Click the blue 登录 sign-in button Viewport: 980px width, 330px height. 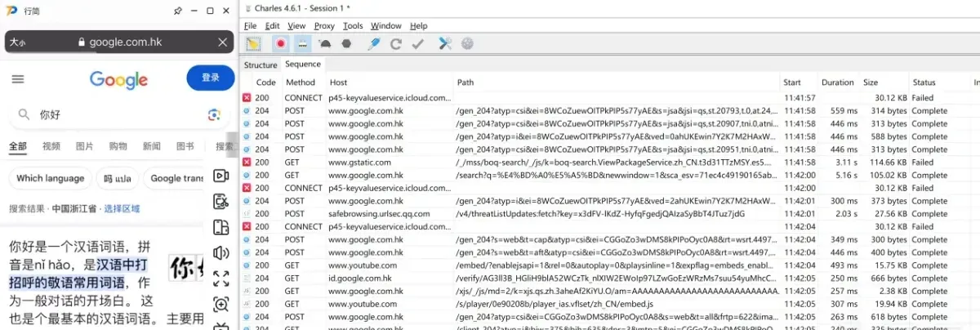click(x=211, y=78)
